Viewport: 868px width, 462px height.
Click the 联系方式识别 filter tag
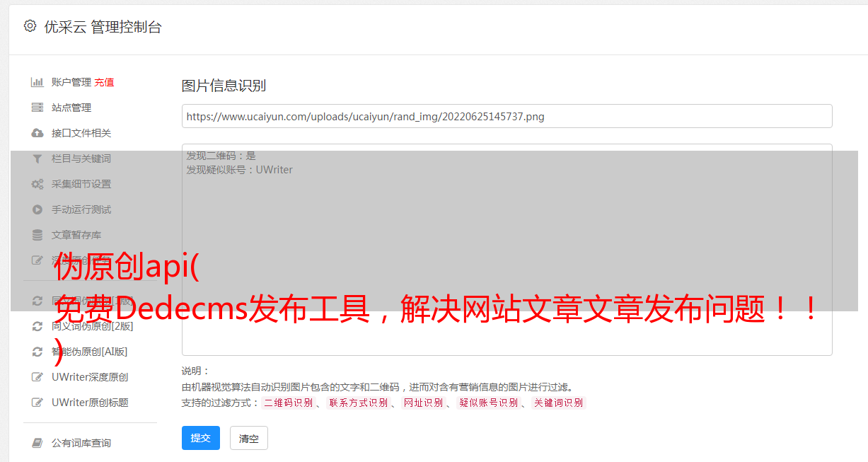(358, 403)
